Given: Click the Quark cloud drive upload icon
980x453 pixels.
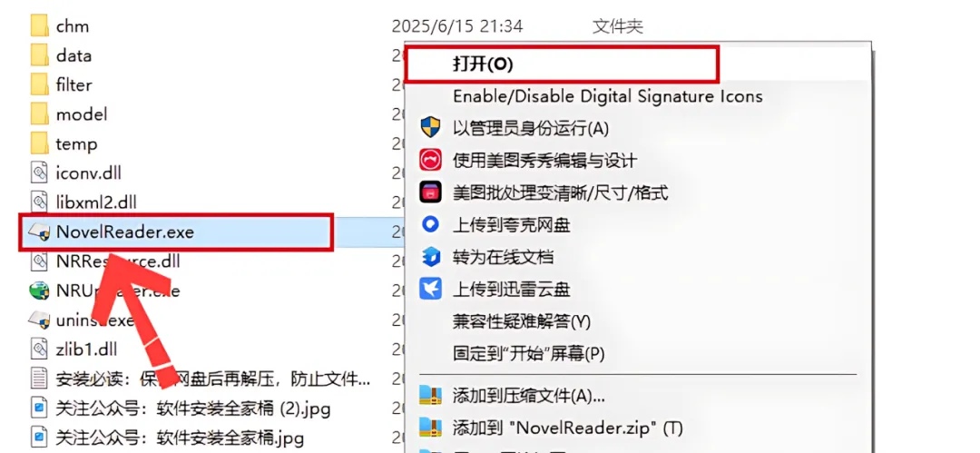Looking at the screenshot, I should pyautogui.click(x=431, y=224).
